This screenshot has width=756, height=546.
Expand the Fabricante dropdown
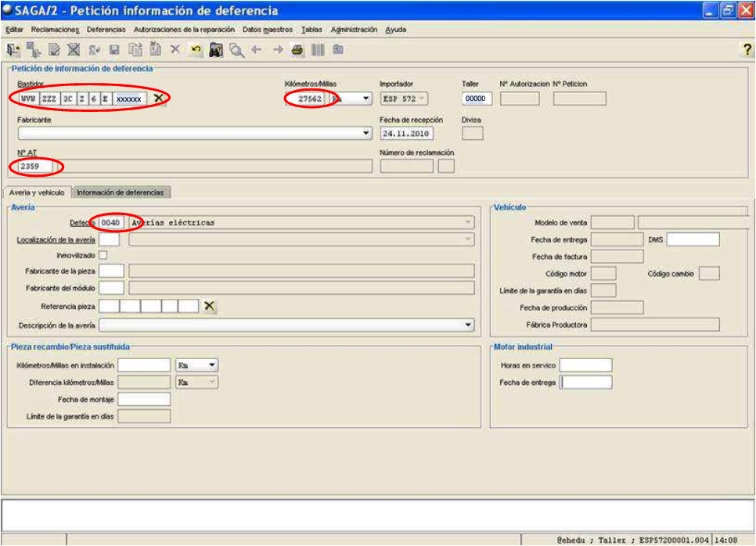click(366, 133)
